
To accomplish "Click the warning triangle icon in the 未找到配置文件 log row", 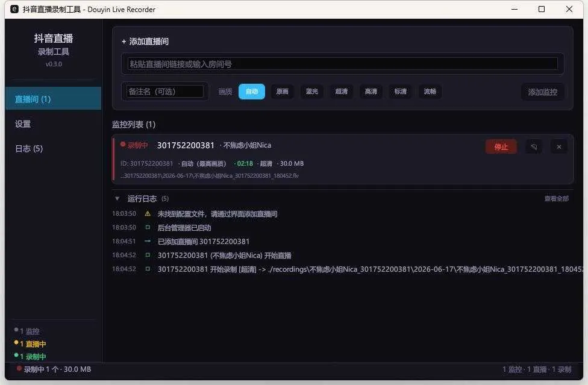I will point(148,214).
